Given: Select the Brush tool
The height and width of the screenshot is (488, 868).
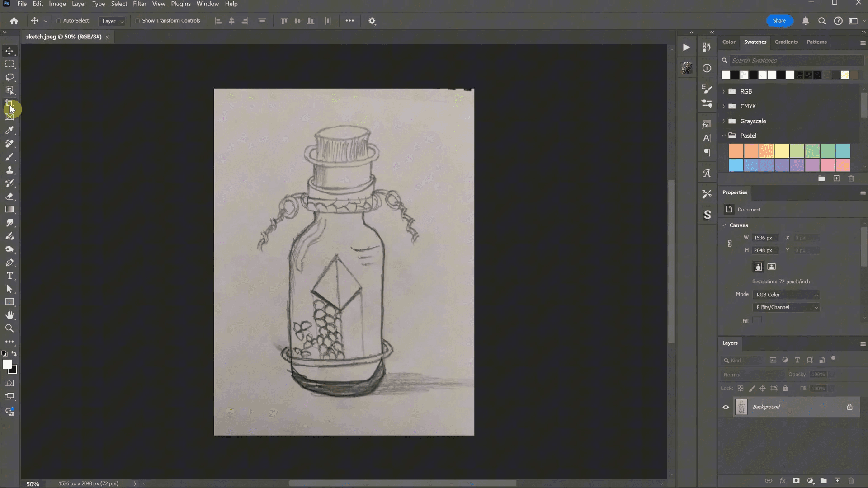Looking at the screenshot, I should coord(9,157).
